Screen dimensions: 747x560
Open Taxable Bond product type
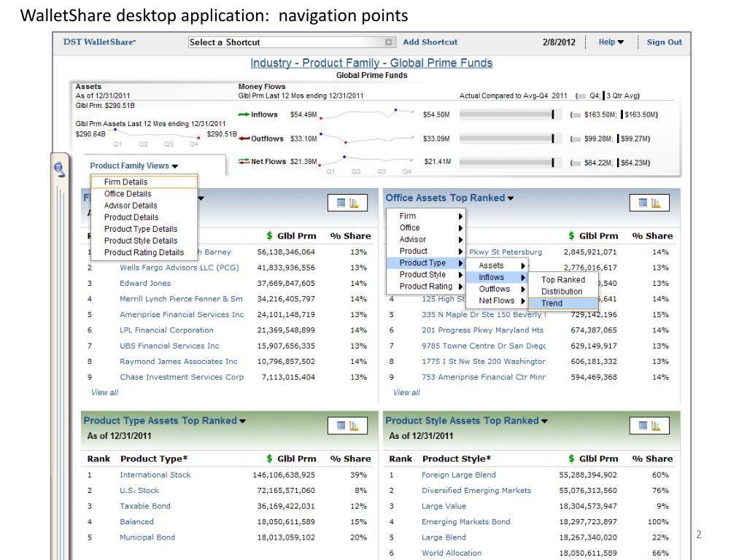tap(145, 506)
